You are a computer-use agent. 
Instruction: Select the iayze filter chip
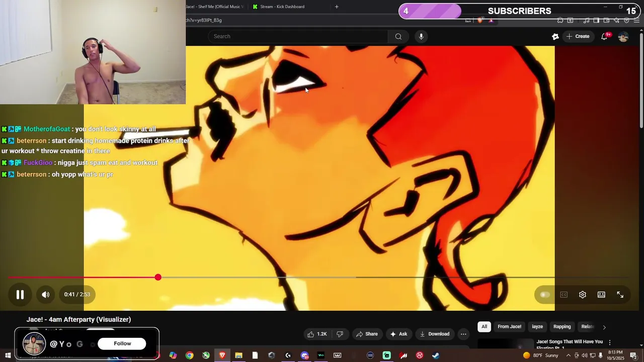537,327
